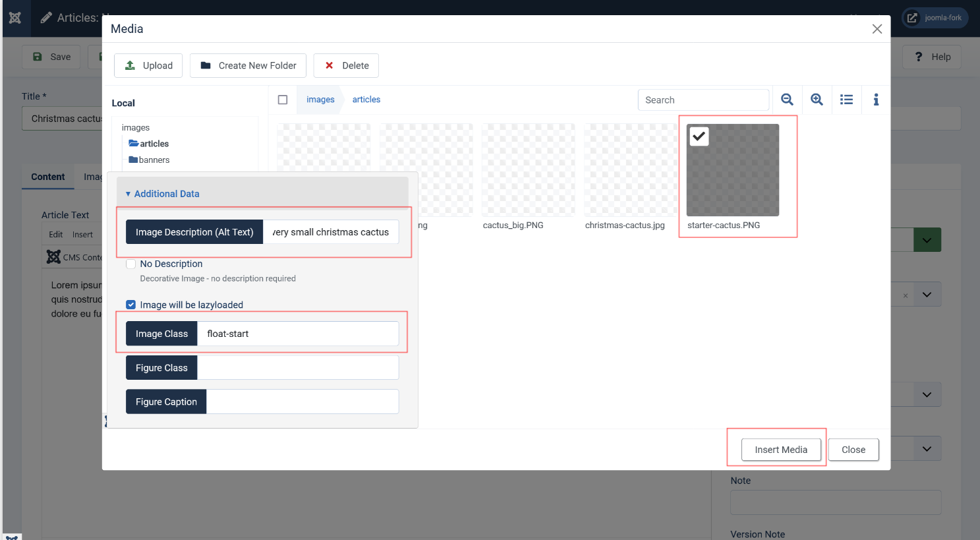The image size is (980, 540).
Task: Close the Media dialog with X
Action: [x=877, y=29]
